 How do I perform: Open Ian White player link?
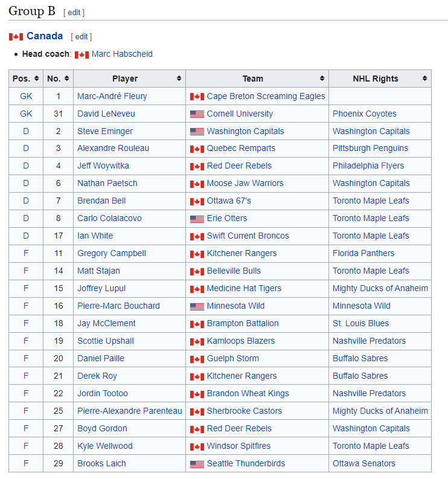click(95, 236)
